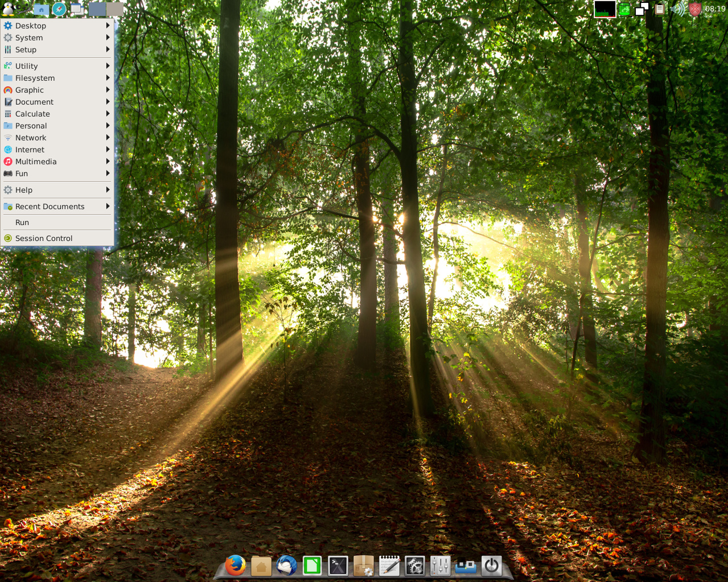Select Run from the menu
The width and height of the screenshot is (728, 582).
point(57,222)
